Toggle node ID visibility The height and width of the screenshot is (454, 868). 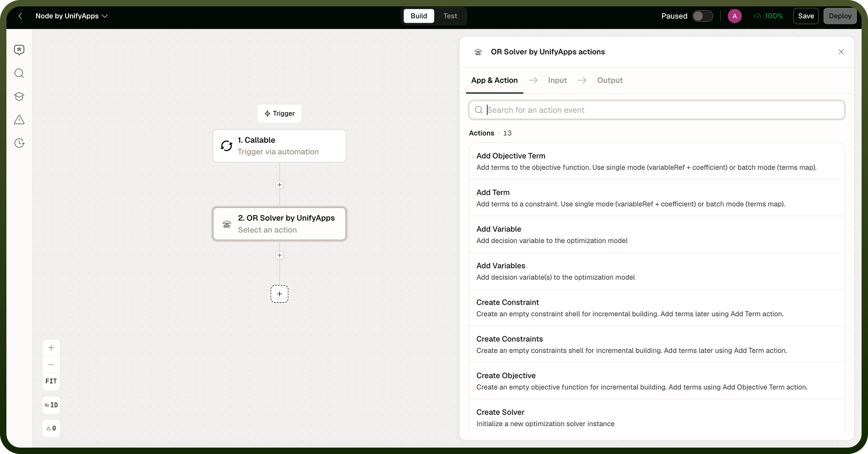click(x=51, y=405)
